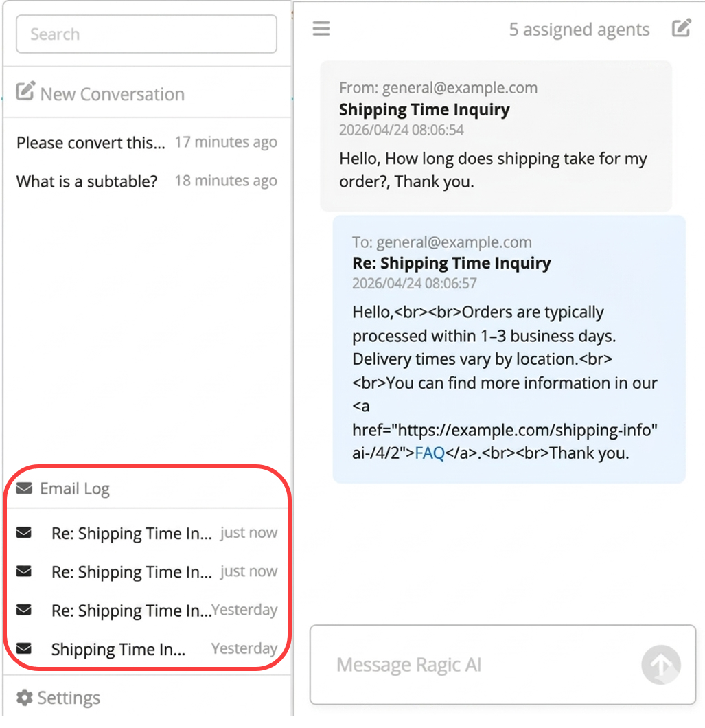Open the 'Please convert this...' conversation
Viewport: 705px width, 728px height.
coord(91,143)
